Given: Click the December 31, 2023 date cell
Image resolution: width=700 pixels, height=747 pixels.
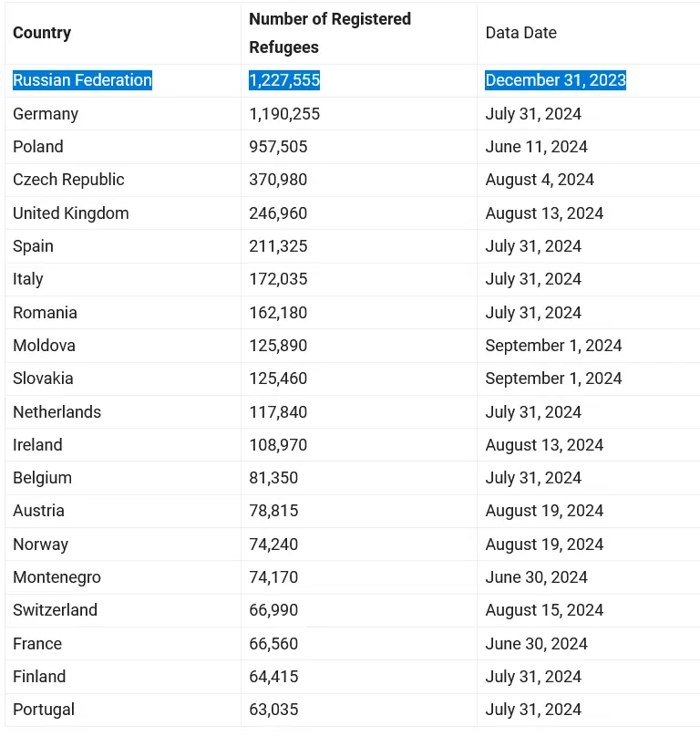Looking at the screenshot, I should coord(555,80).
